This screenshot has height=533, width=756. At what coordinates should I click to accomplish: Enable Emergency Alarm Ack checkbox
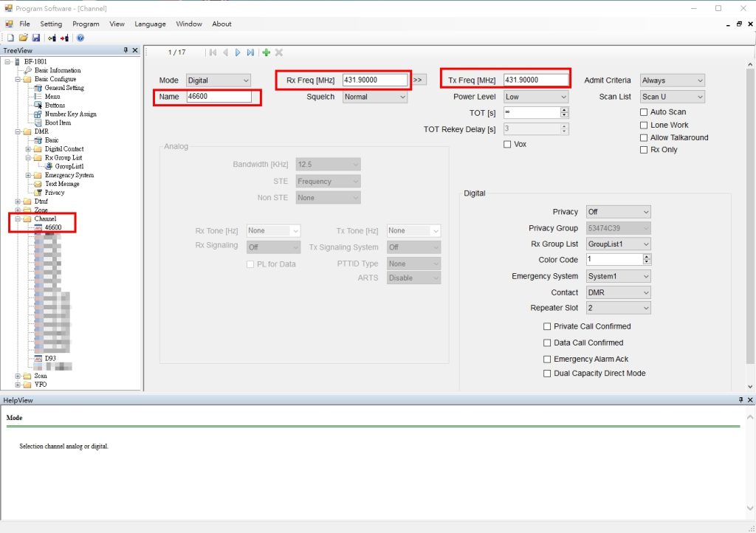click(x=547, y=359)
